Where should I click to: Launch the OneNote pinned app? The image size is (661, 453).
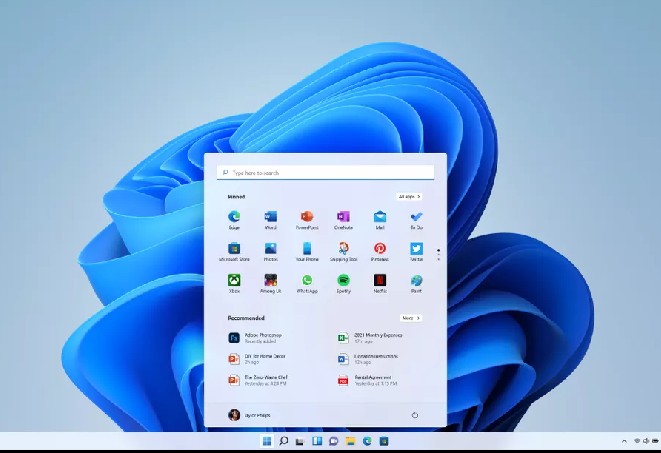[343, 220]
